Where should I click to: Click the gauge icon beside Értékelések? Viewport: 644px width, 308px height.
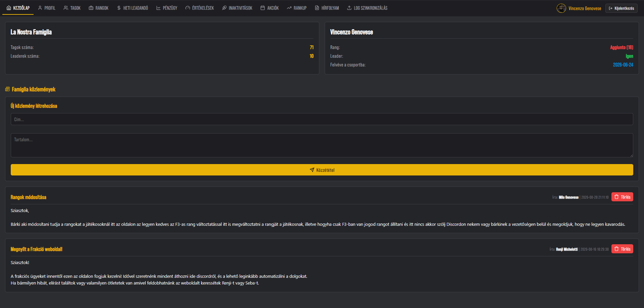pyautogui.click(x=188, y=8)
